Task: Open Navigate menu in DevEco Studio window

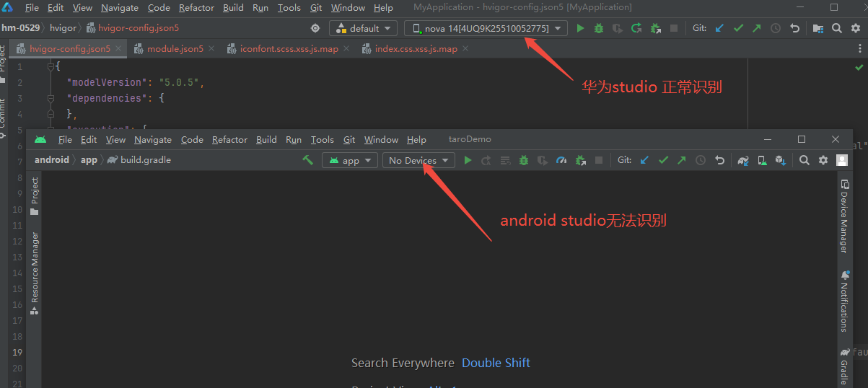Action: [120, 7]
